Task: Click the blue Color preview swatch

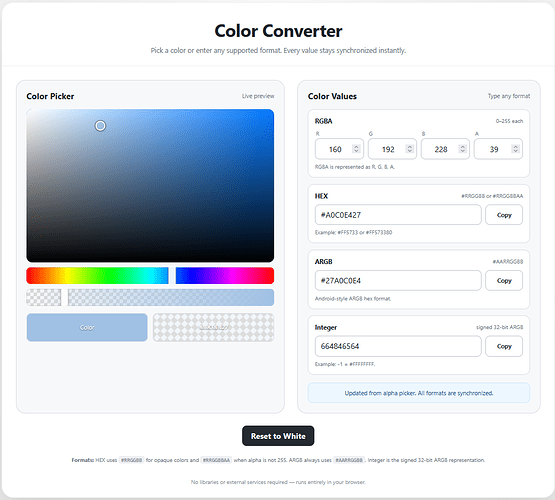Action: coord(87,327)
